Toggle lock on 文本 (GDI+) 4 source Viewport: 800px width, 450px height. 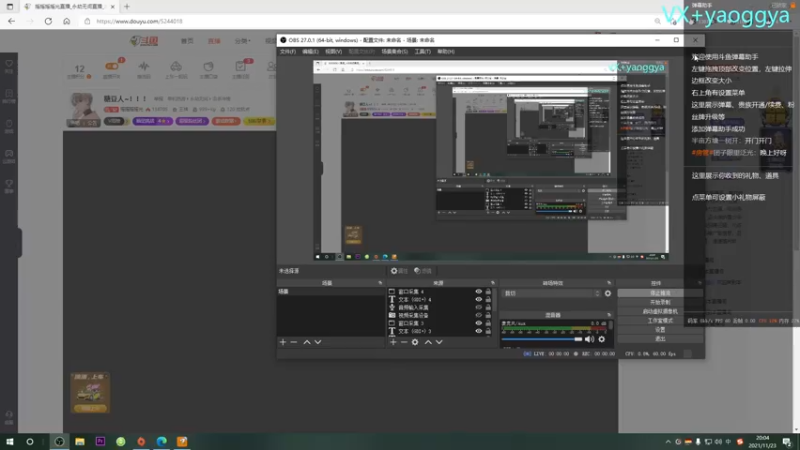(x=488, y=299)
